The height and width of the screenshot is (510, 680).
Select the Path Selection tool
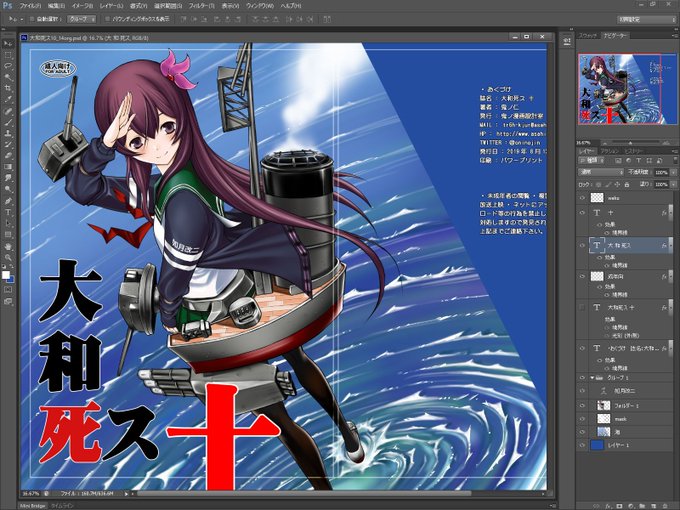click(8, 223)
